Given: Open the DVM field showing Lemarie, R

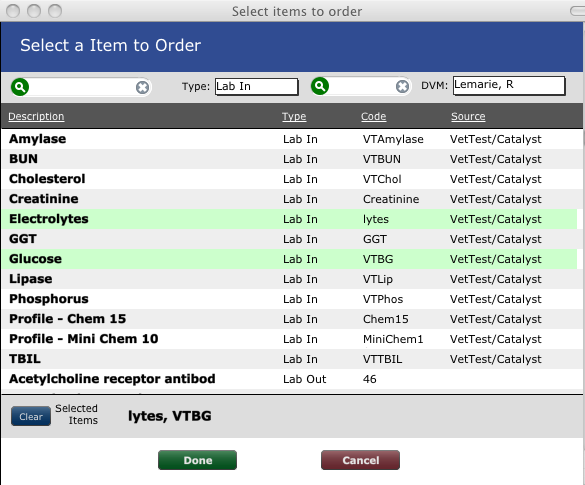Looking at the screenshot, I should (x=509, y=86).
